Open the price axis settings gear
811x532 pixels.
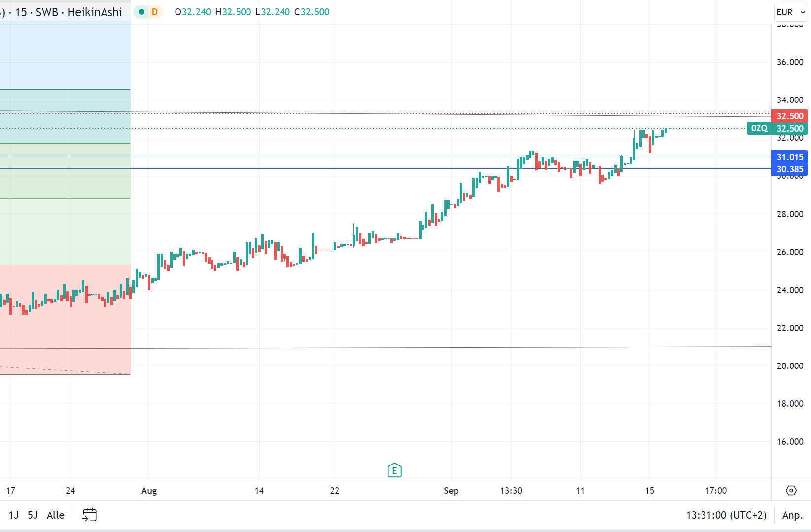pos(791,490)
